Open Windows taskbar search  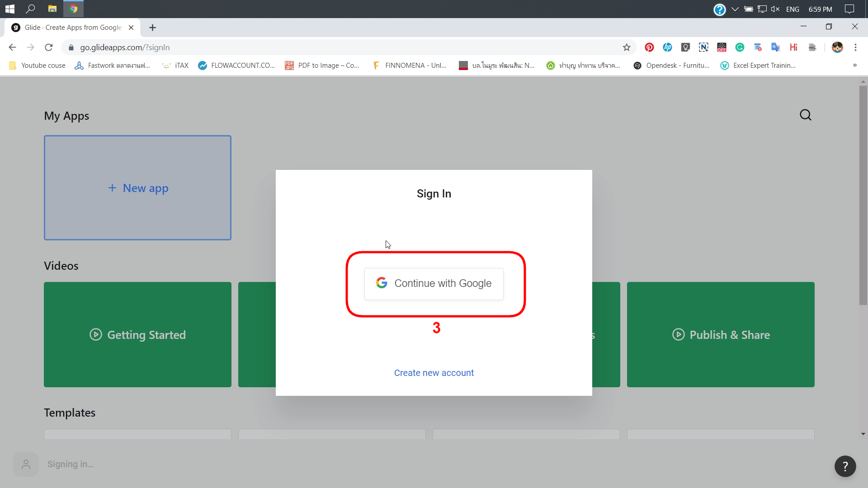(x=31, y=9)
